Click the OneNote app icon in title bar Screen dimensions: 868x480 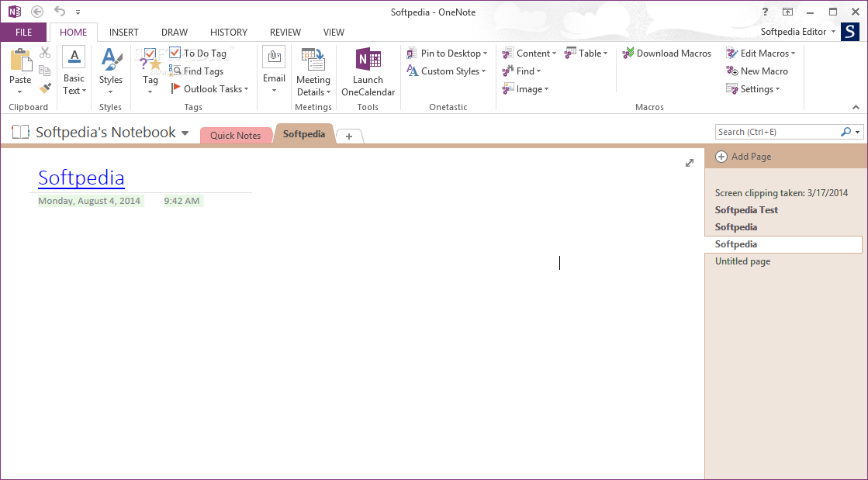[x=15, y=12]
